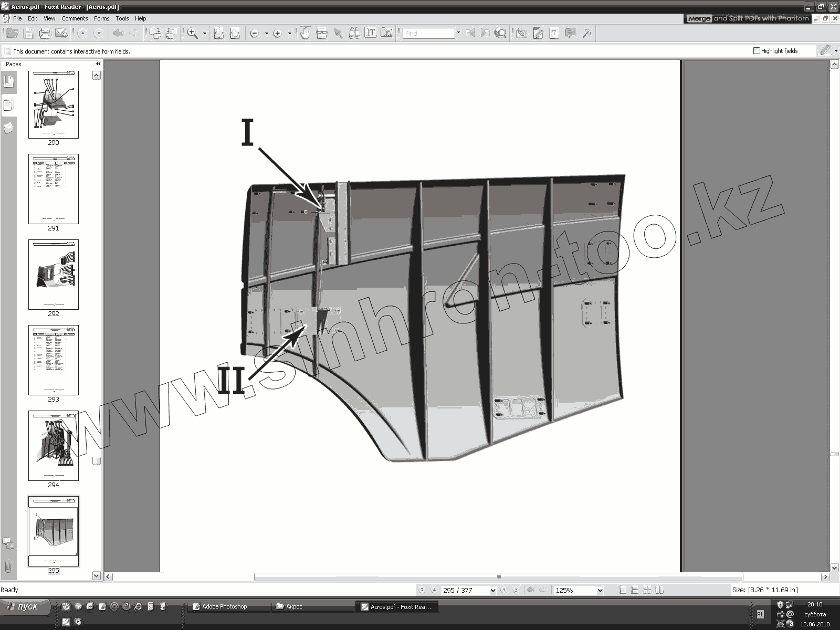This screenshot has height=630, width=840.
Task: Select the Hand tool
Action: pos(305,34)
